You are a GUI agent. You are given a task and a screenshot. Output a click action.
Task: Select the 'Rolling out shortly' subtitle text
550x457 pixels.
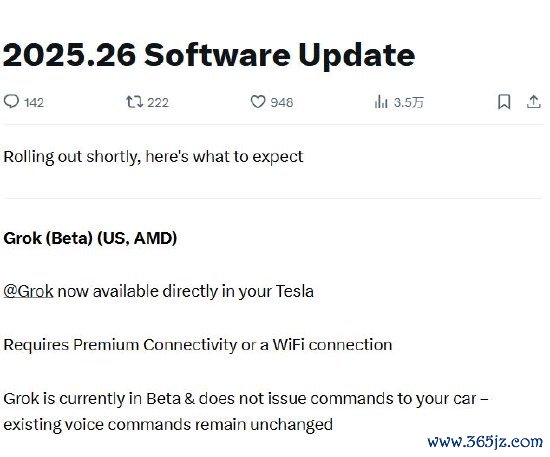coord(153,157)
